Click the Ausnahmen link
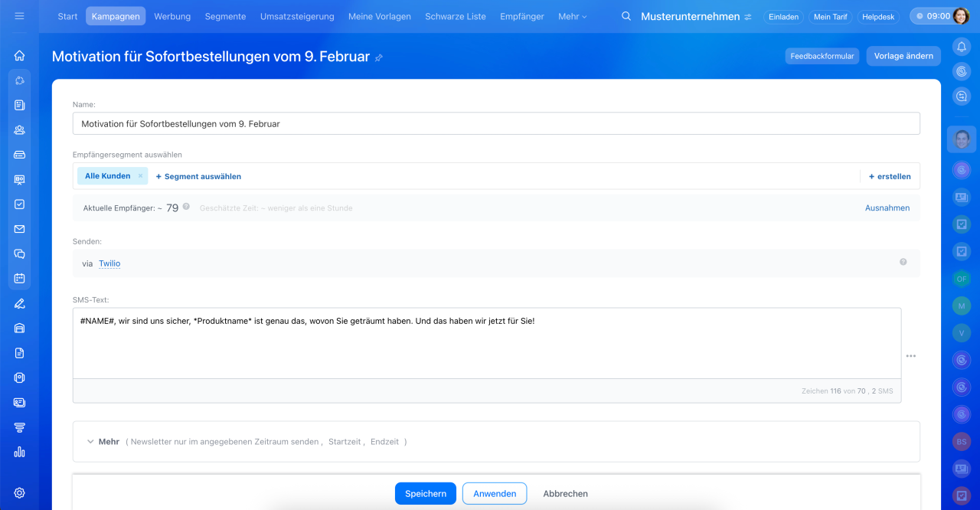The width and height of the screenshot is (980, 510). pyautogui.click(x=887, y=208)
